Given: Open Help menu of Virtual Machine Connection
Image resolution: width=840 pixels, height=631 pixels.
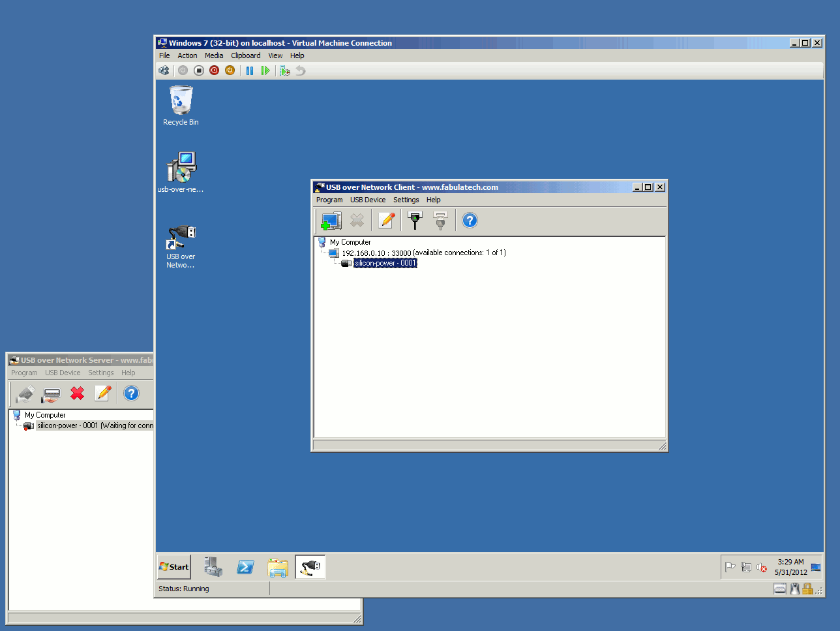Looking at the screenshot, I should [297, 55].
